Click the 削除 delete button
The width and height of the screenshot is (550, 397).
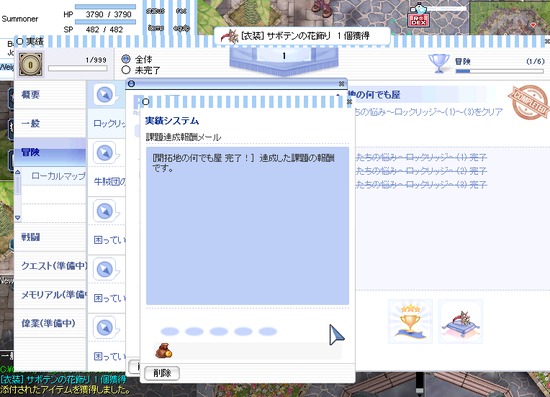162,373
